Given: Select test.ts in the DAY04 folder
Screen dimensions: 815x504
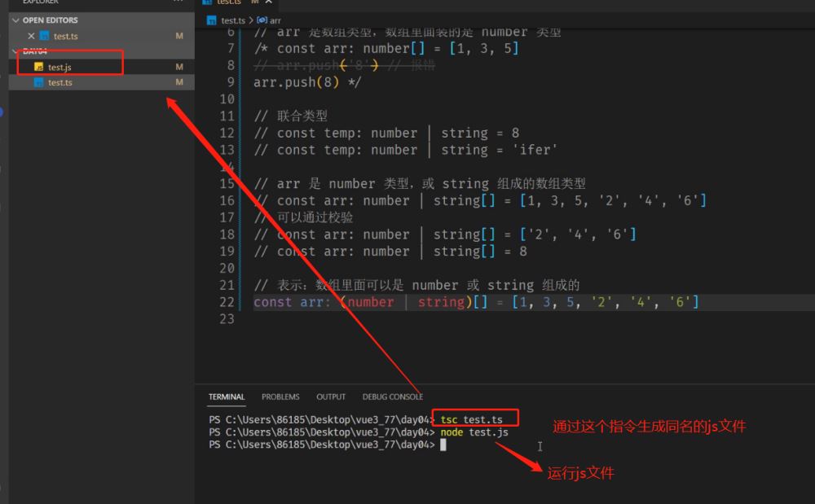Looking at the screenshot, I should tap(60, 82).
